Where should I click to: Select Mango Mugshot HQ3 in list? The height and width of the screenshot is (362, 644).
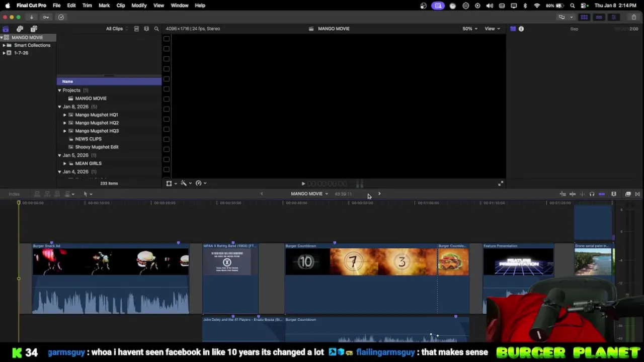coord(109,131)
